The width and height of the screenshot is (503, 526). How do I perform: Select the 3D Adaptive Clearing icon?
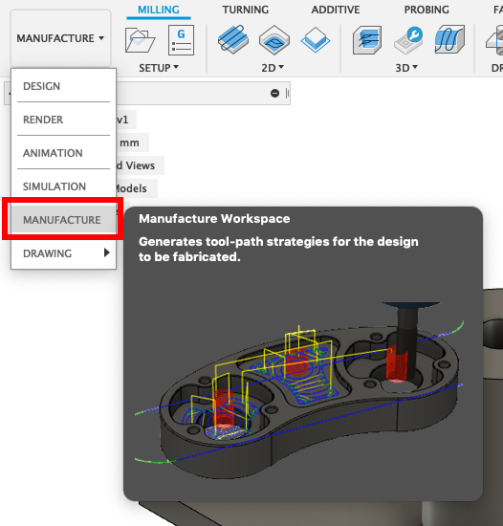click(367, 40)
